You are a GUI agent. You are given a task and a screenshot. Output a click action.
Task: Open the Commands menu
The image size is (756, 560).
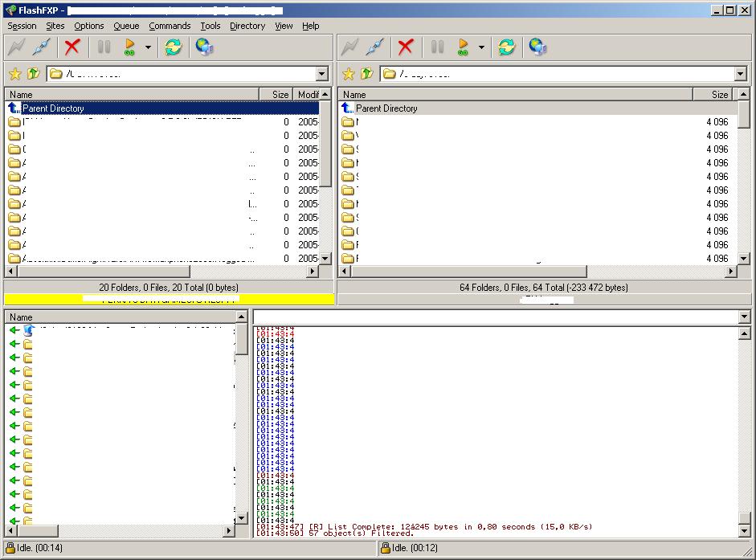[x=170, y=26]
